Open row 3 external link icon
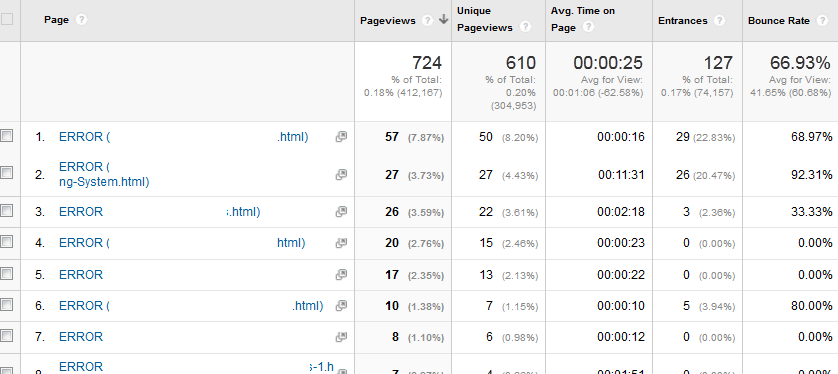This screenshot has width=838, height=374. tap(341, 212)
